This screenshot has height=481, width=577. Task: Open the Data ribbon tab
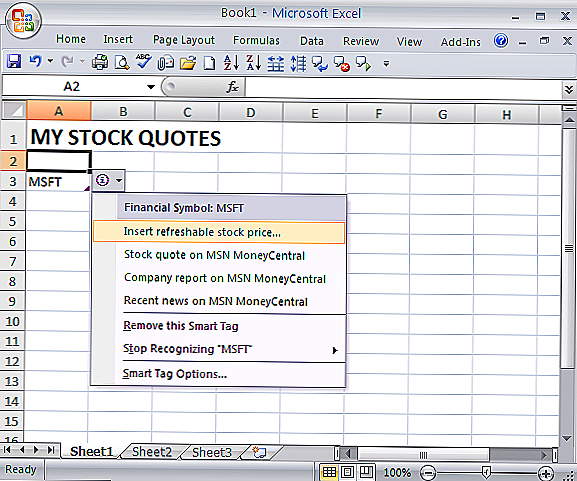[x=312, y=41]
